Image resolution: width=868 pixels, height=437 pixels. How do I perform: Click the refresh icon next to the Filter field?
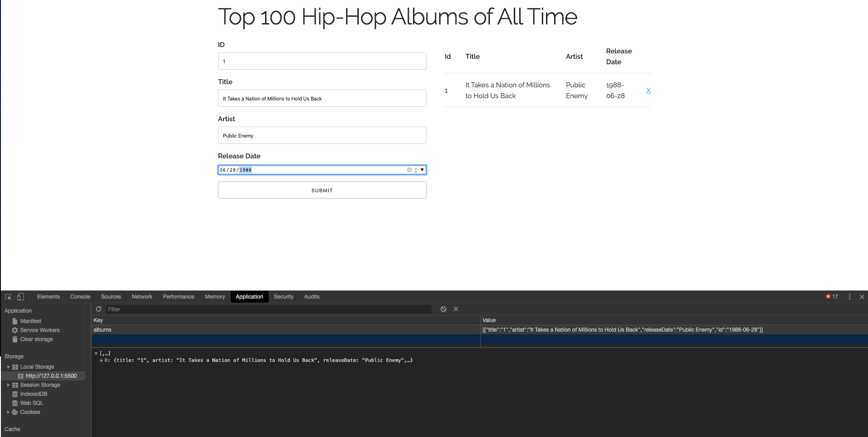(x=99, y=309)
